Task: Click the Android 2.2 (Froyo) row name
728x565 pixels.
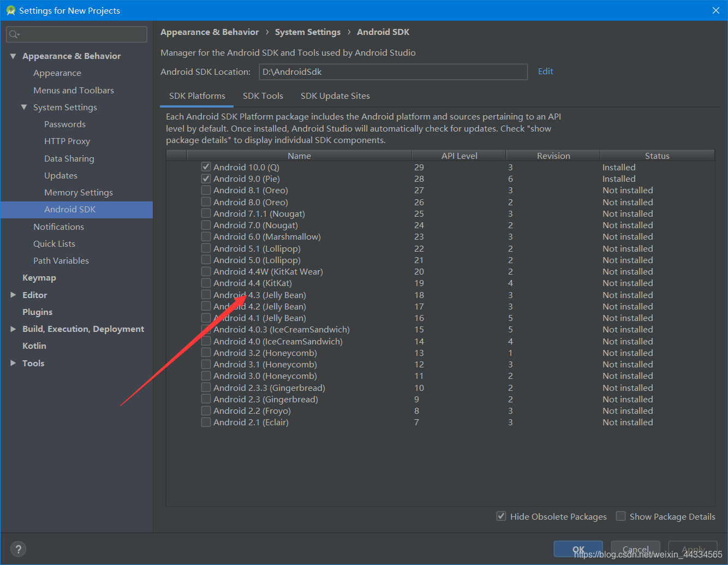Action: coord(252,411)
